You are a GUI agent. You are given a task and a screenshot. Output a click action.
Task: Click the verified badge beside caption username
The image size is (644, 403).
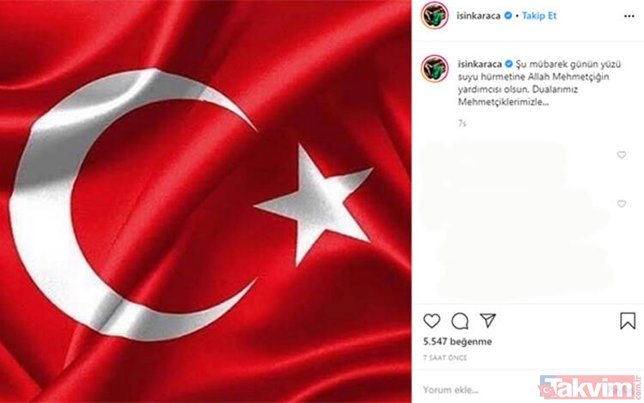pyautogui.click(x=509, y=64)
